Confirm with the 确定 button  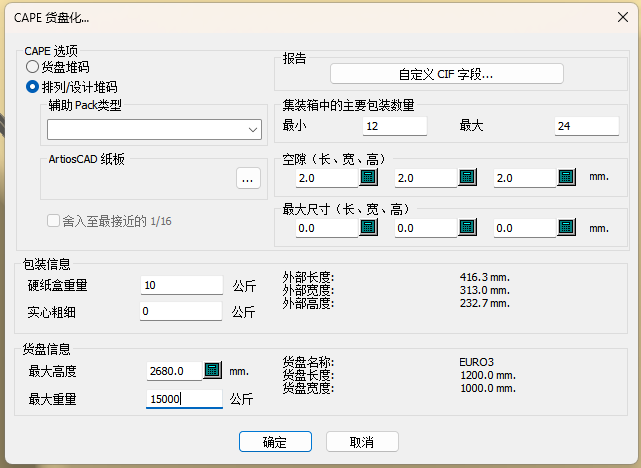click(274, 442)
